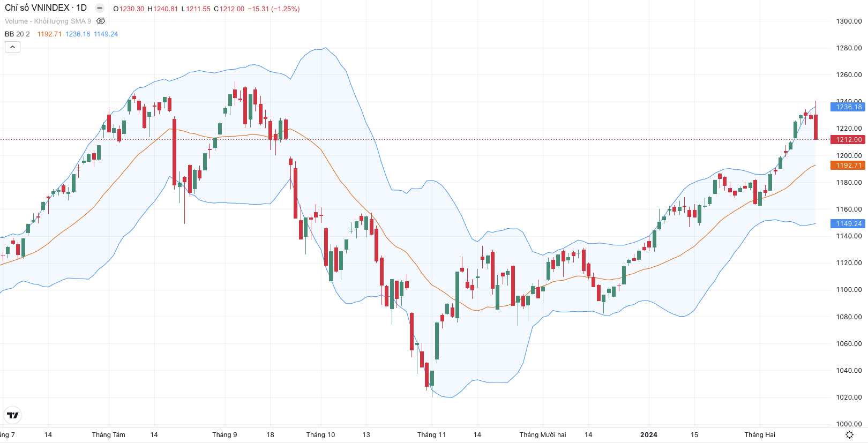Click the 1160.00 price scale label
The height and width of the screenshot is (443, 868).
click(x=849, y=209)
